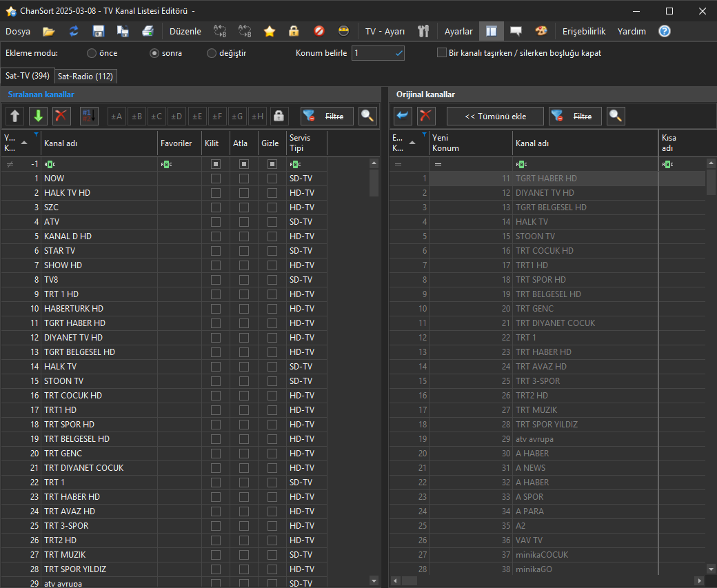Click Kilit filter checkbox in filter row
This screenshot has height=588, width=717.
pos(216,164)
